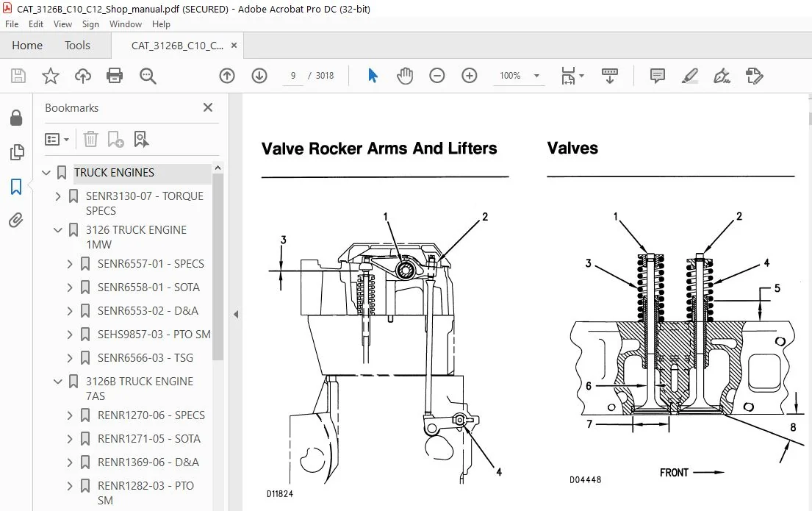Open the Sign menu
This screenshot has height=511, width=812.
coord(90,24)
